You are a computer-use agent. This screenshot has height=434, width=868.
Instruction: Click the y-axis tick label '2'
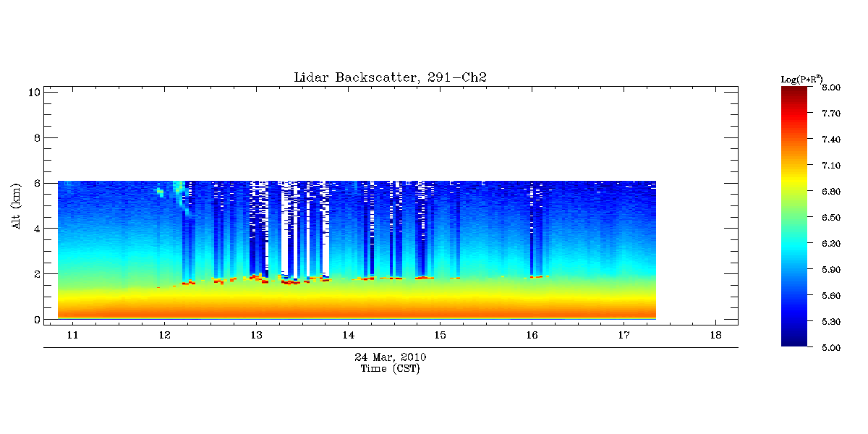point(35,274)
